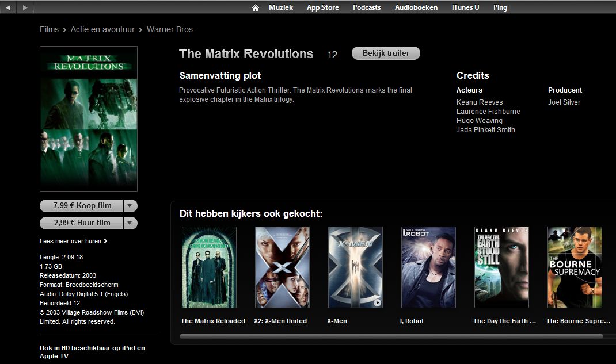Select The Day the Earth Stood Still poster
This screenshot has width=616, height=364.
pos(501,267)
